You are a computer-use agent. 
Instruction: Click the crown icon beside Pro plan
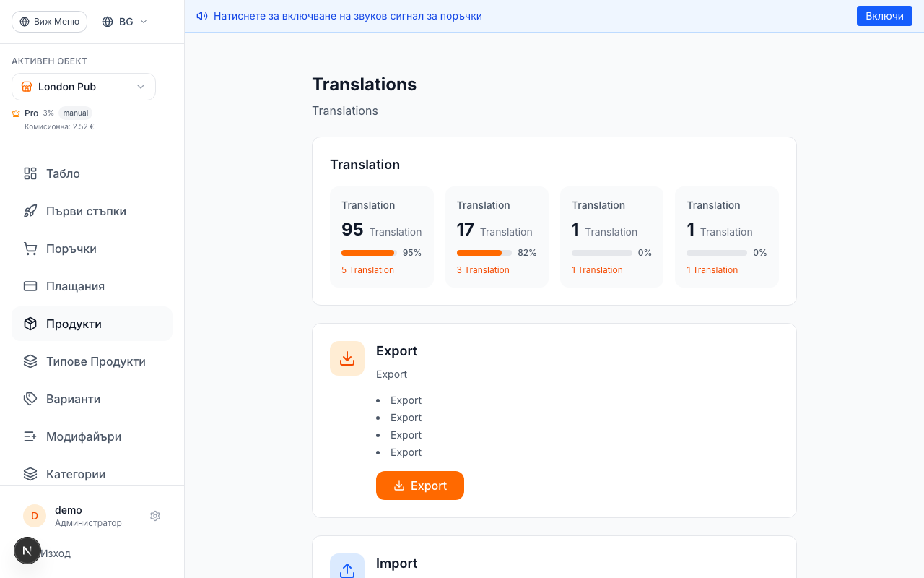pos(16,113)
